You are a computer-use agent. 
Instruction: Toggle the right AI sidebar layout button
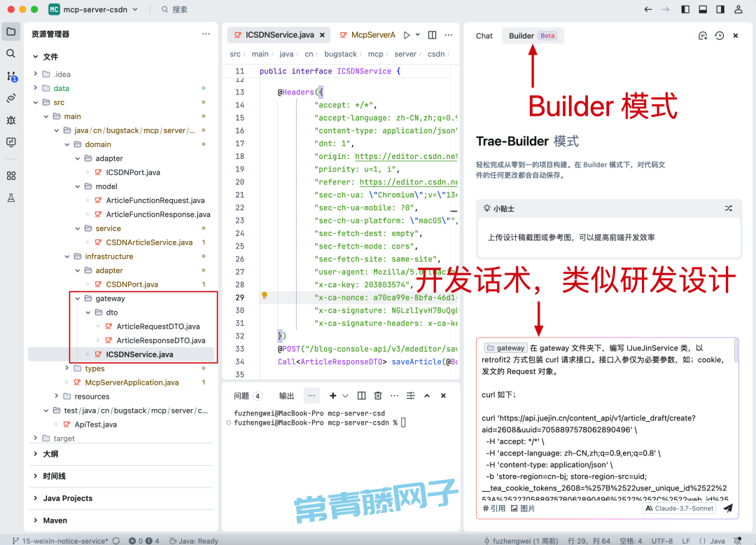tap(721, 9)
